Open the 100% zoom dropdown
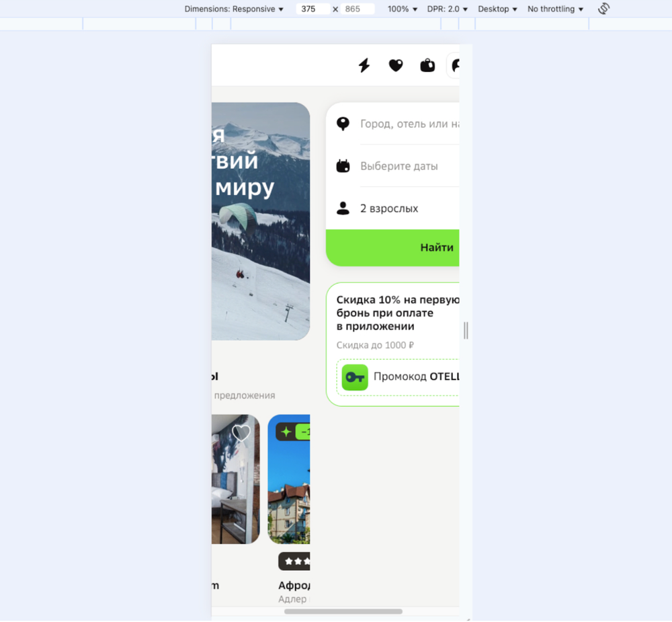672x622 pixels. [402, 9]
